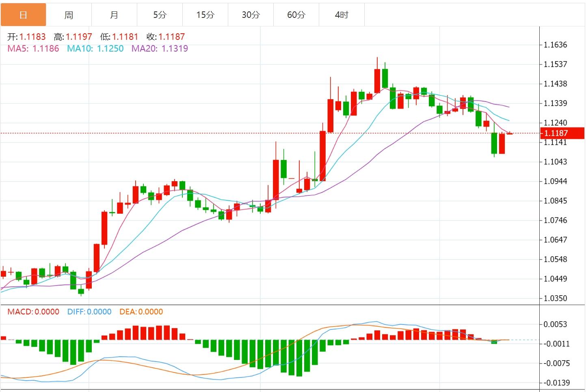Viewport: 586px width, 392px height.
Task: Click the MA5 moving average label
Action: pos(33,49)
